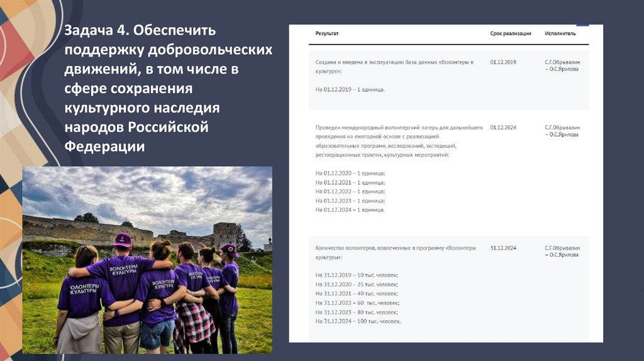The image size is (644, 361).
Task: Click the slide title beginning 'Задача 4. Обеспечить'
Action: pyautogui.click(x=168, y=88)
